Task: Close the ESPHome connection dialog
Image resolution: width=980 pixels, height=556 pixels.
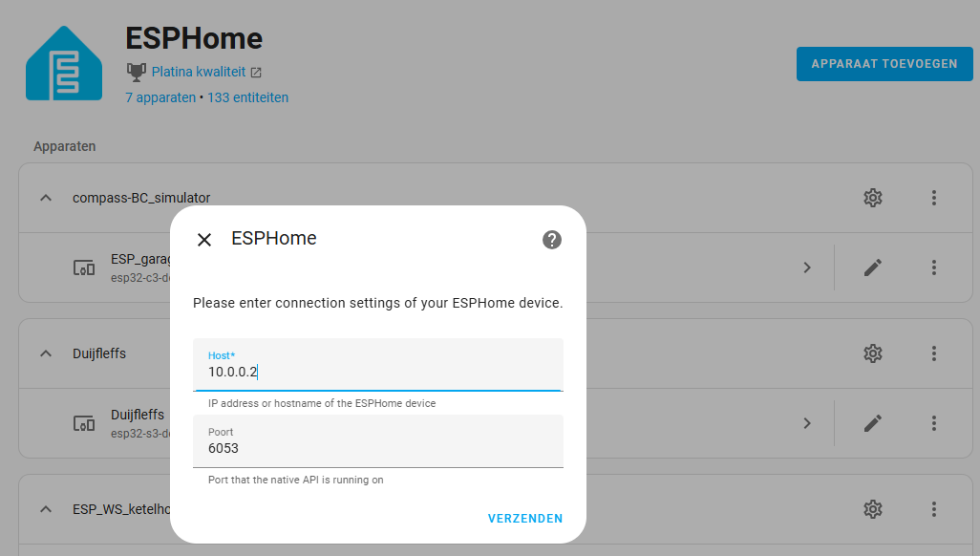Action: tap(204, 240)
